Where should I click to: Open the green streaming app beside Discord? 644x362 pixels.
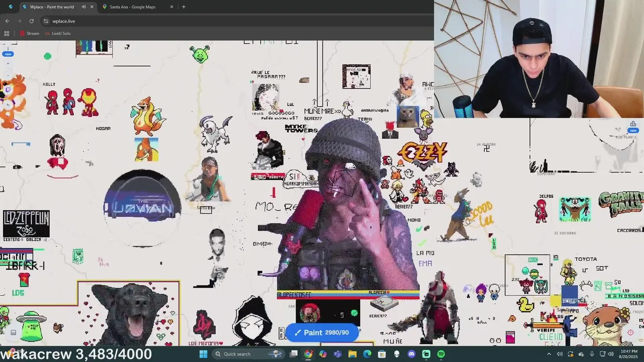[426, 354]
